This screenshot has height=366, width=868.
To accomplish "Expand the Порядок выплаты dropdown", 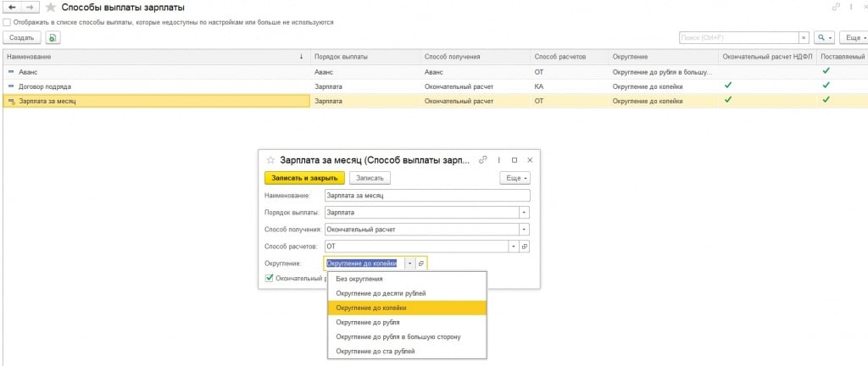I will 524,213.
